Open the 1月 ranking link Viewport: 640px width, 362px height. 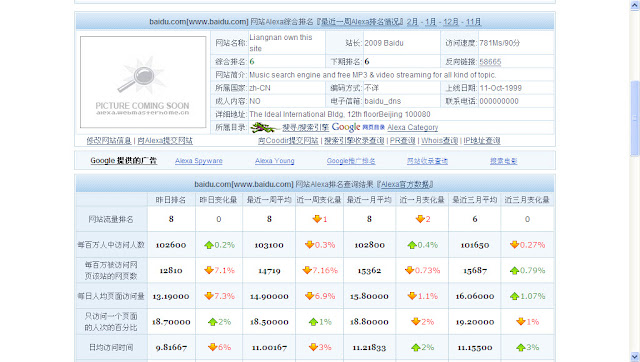tap(431, 22)
